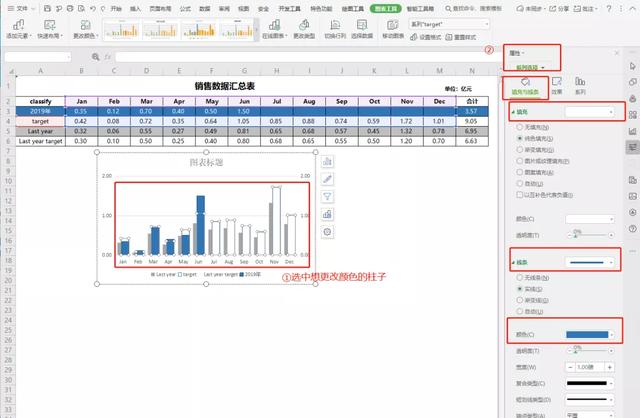
Task: Click the shapes icon in right sidebar
Action: click(633, 82)
